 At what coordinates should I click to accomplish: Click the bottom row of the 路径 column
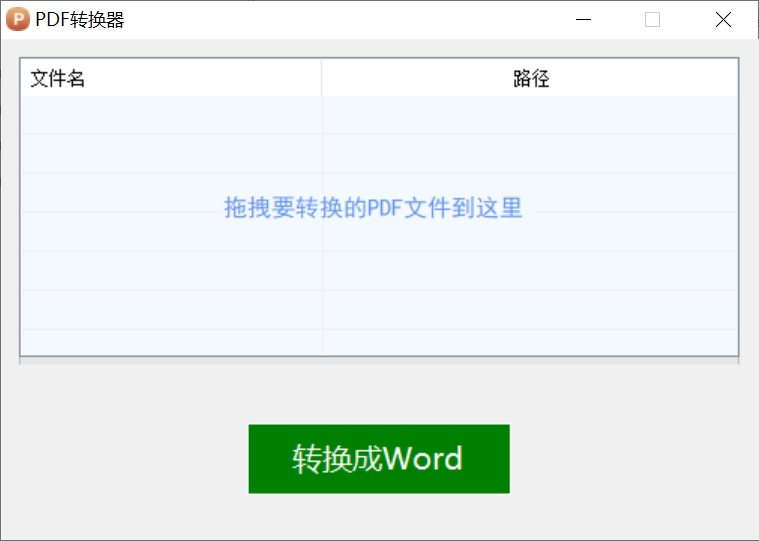[530, 342]
